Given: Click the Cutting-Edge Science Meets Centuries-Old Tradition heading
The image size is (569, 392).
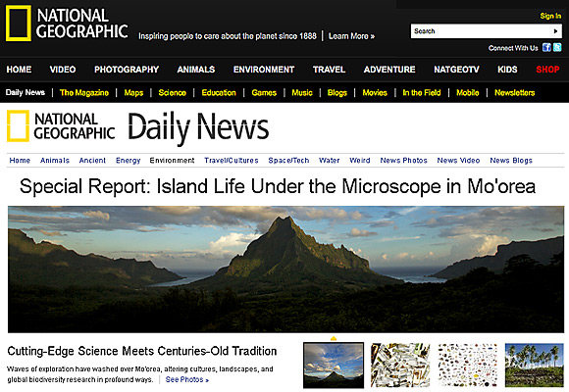Looking at the screenshot, I should tap(142, 351).
